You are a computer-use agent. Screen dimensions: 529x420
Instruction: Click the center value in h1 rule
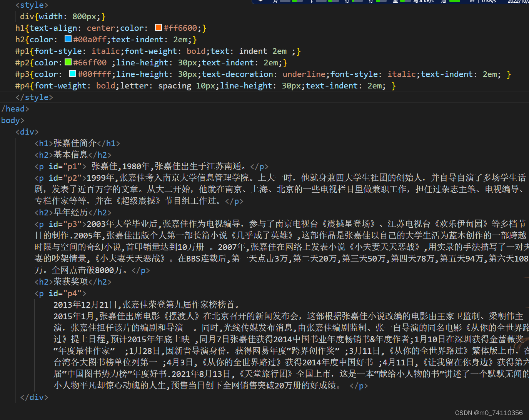point(101,28)
